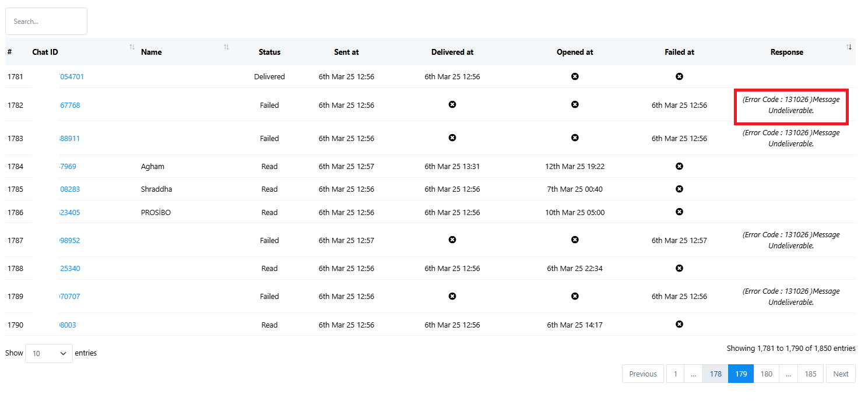The height and width of the screenshot is (401, 868).
Task: Go to page 180
Action: point(766,374)
